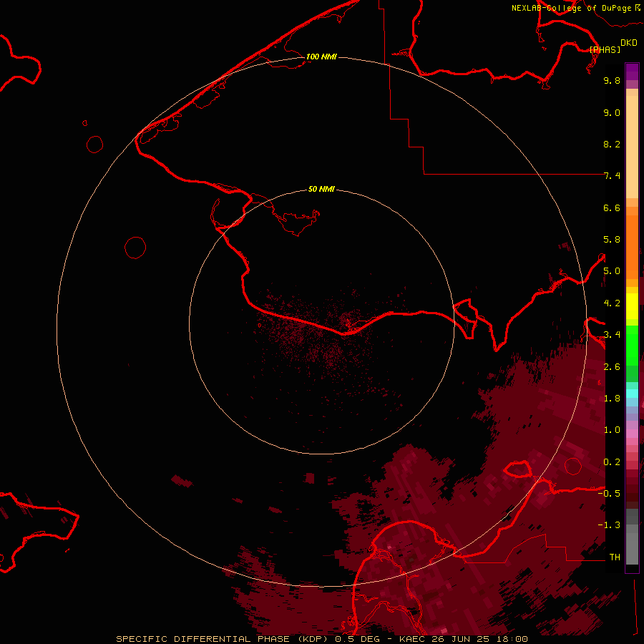Select the [PHAS] legend label
Viewport: 644px width, 644px height.
pyautogui.click(x=605, y=49)
